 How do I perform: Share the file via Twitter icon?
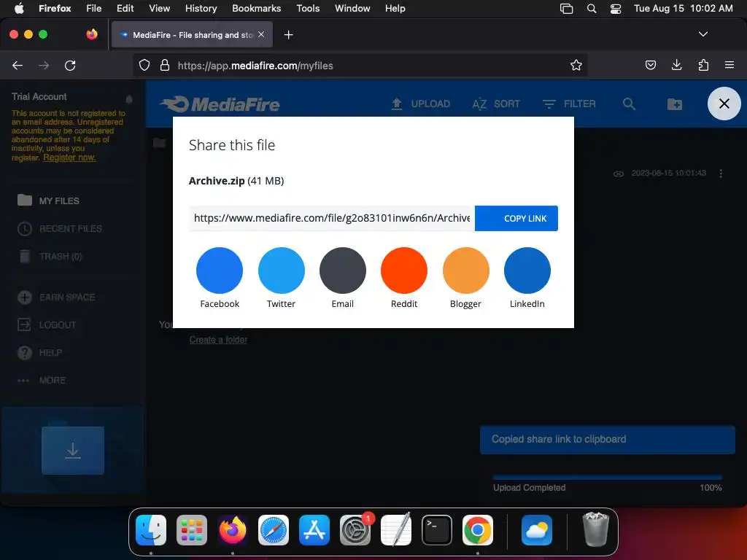tap(281, 270)
